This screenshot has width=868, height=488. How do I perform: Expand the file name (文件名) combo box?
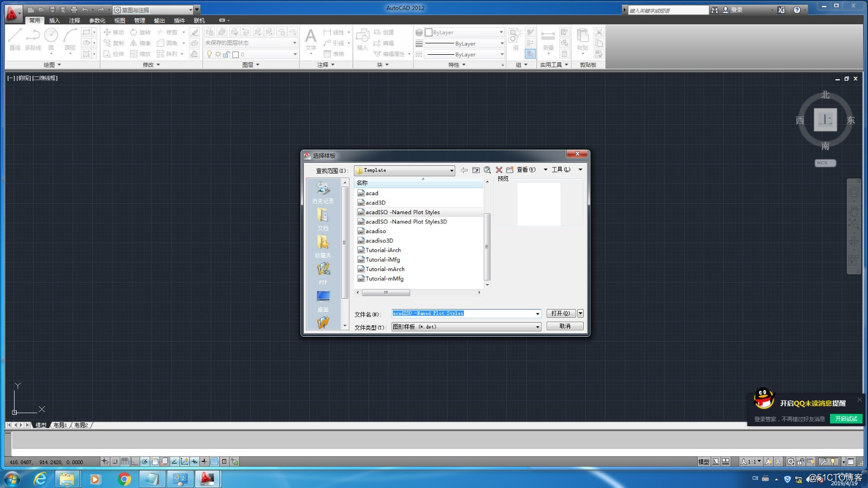538,313
